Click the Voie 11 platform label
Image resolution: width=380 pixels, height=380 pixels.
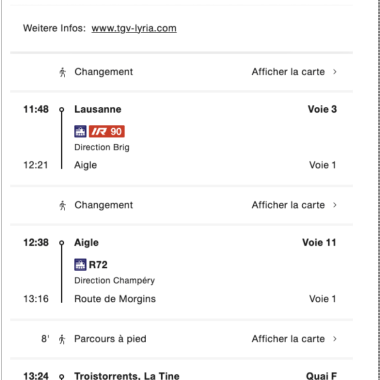[x=319, y=243]
